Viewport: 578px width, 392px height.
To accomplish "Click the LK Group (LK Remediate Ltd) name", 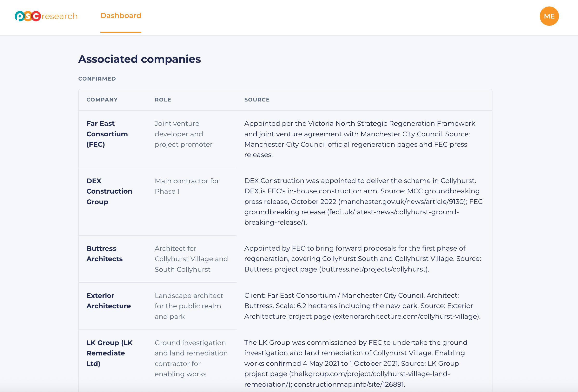I will pos(110,353).
